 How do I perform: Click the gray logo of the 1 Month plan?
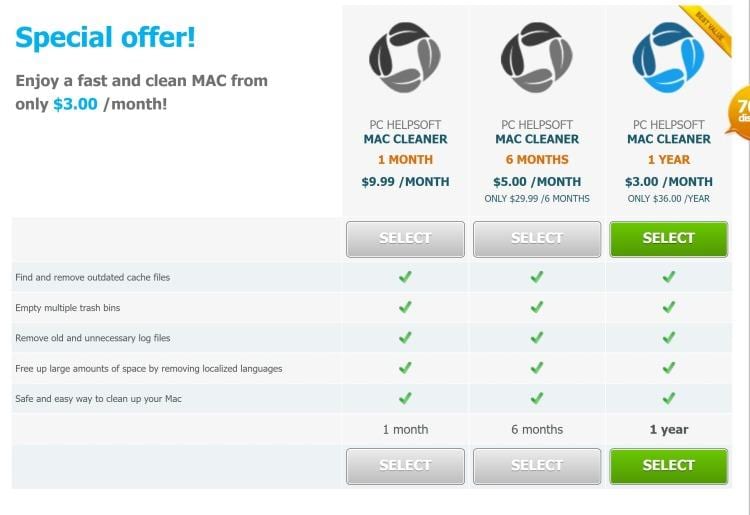[405, 57]
